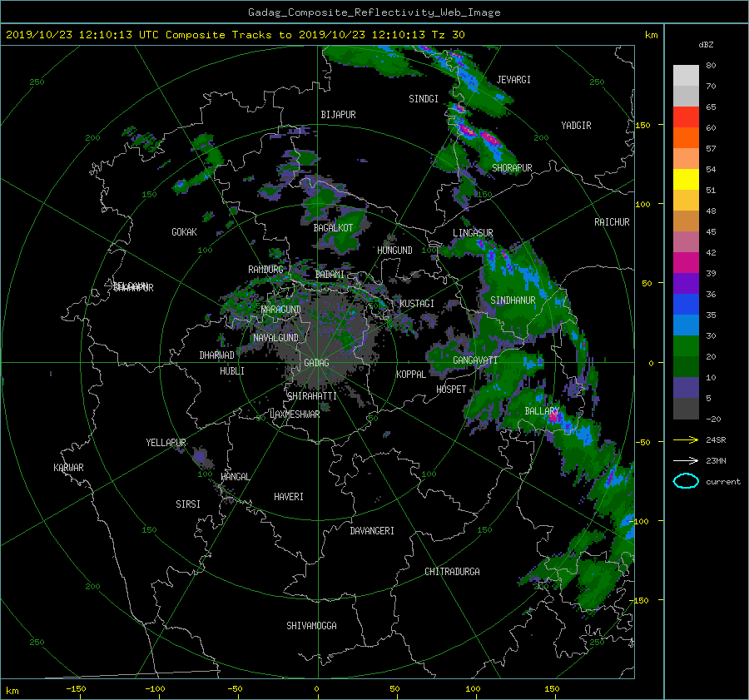Click the SHORAPUR city label
Screen dimensions: 749x700
tap(512, 167)
